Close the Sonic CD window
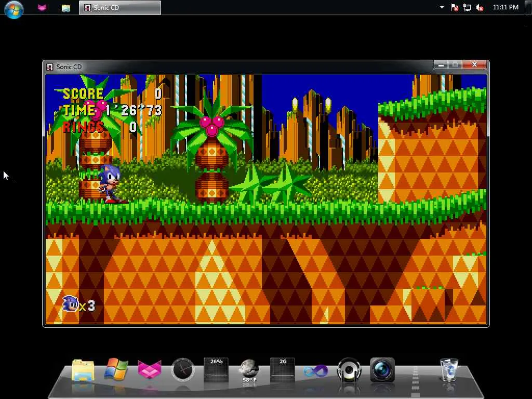 [474, 65]
